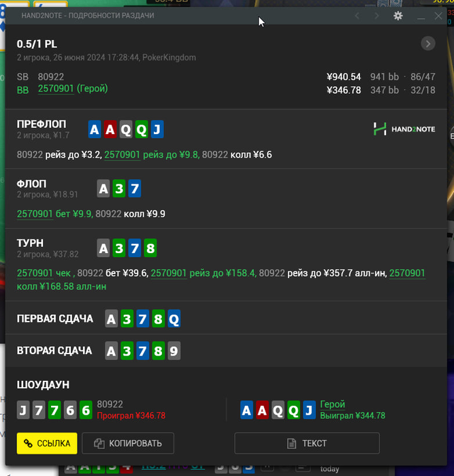The height and width of the screenshot is (476, 454).
Task: Click player 2570901 in the flop bet line
Action: pyautogui.click(x=35, y=214)
